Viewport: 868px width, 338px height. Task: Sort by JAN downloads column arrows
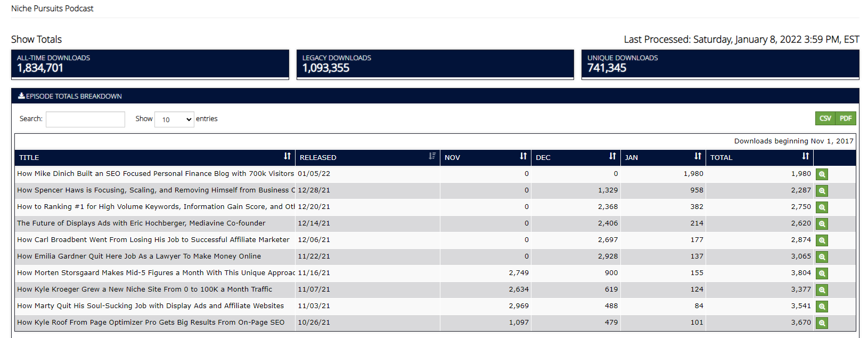(x=698, y=156)
